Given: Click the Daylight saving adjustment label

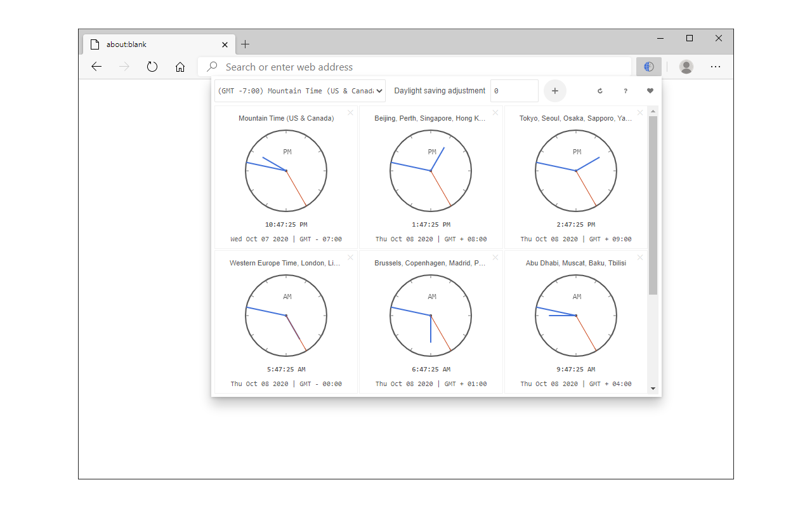Looking at the screenshot, I should pos(440,91).
